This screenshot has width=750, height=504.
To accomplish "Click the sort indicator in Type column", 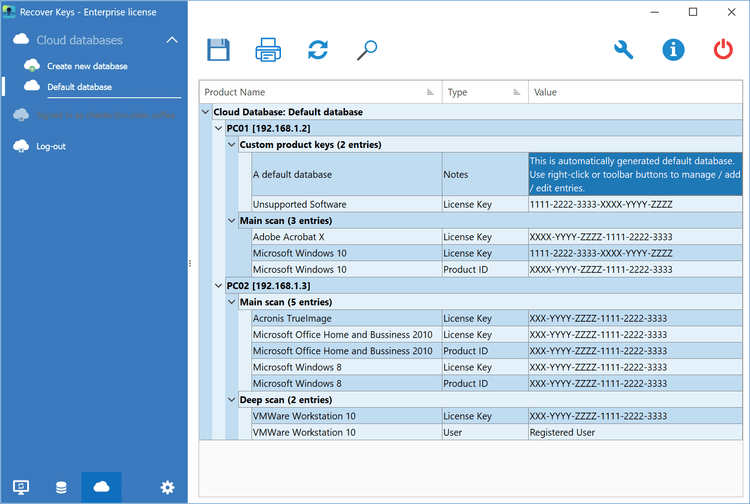I will pyautogui.click(x=517, y=92).
